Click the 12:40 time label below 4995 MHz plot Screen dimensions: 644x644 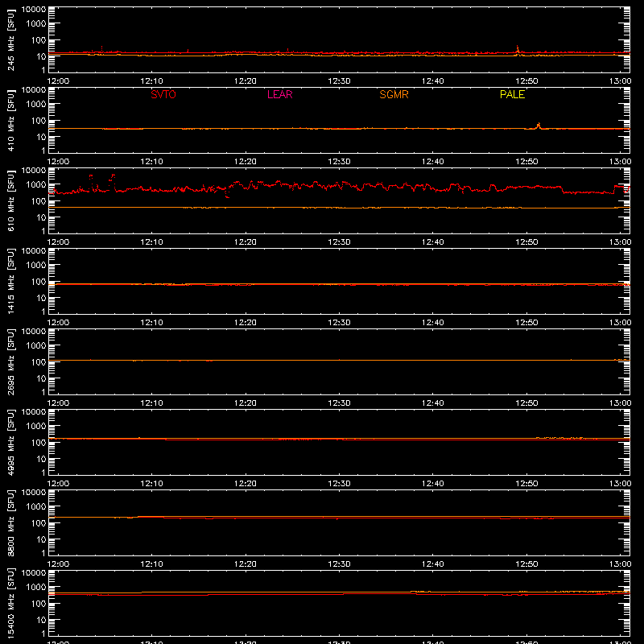coord(433,484)
